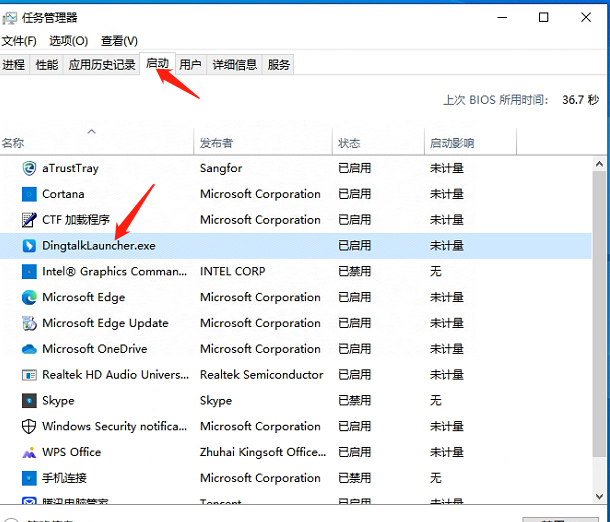Click the Intel Graphics Command icon

(29, 272)
